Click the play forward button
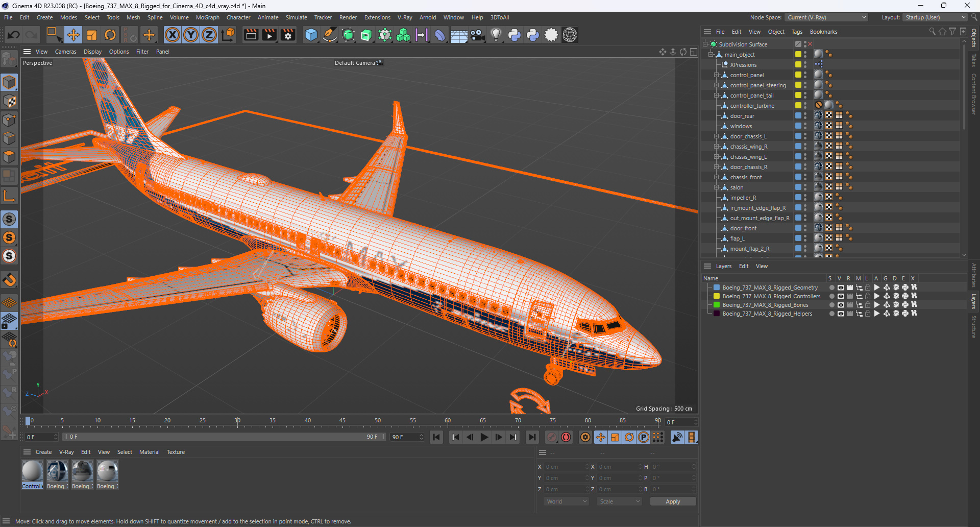 484,437
